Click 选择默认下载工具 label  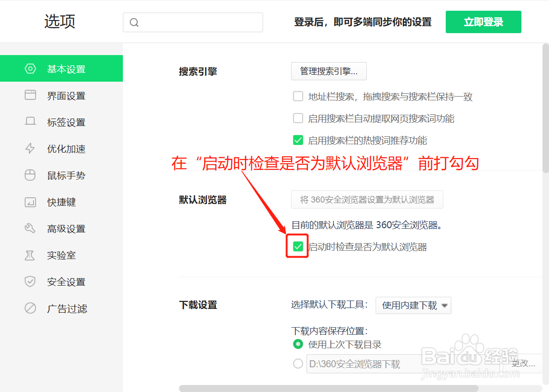click(x=329, y=305)
